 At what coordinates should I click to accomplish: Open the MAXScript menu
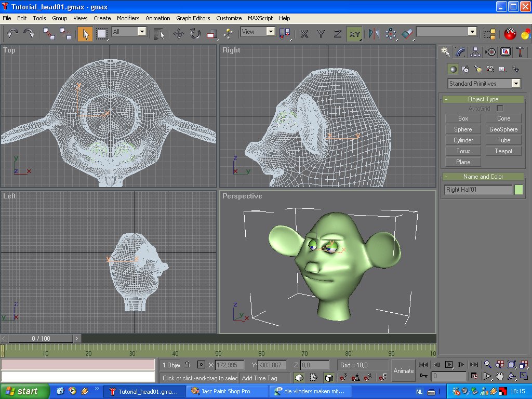(260, 18)
